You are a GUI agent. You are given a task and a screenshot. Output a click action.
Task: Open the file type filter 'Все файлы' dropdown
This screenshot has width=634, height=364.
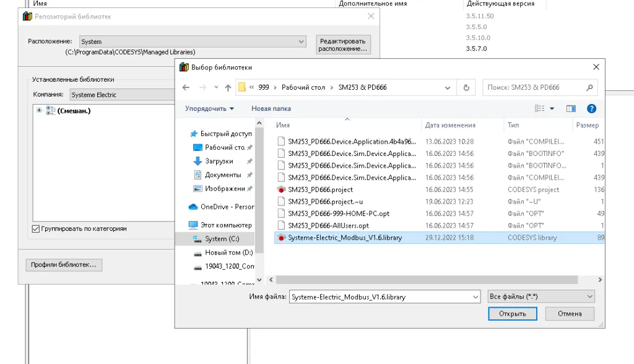point(541,297)
